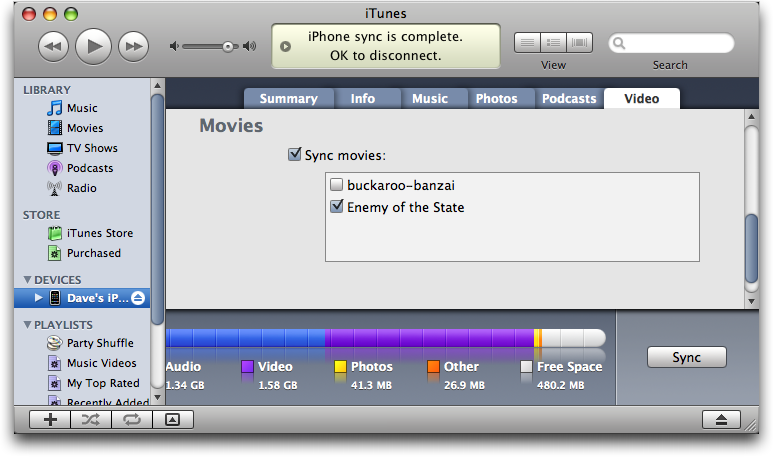
Task: Click the Video purple color swatch
Action: [x=247, y=366]
